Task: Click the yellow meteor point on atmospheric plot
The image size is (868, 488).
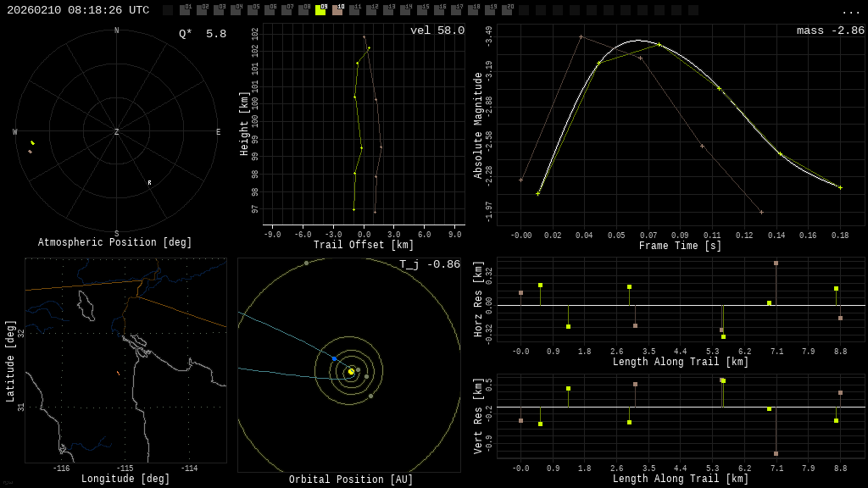Action: (32, 143)
